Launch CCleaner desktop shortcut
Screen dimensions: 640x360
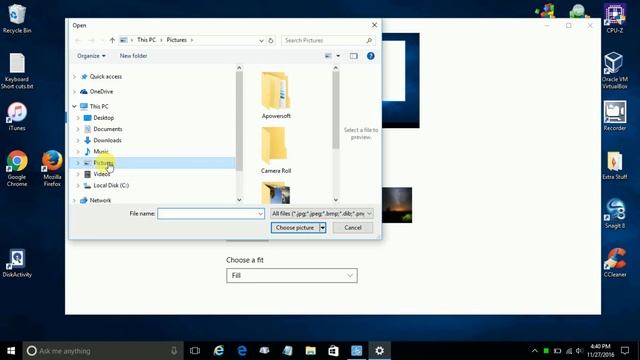tap(615, 263)
